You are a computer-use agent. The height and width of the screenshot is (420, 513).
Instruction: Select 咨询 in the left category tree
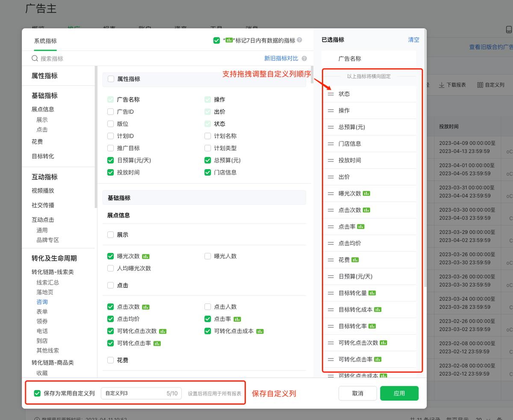[x=42, y=302]
